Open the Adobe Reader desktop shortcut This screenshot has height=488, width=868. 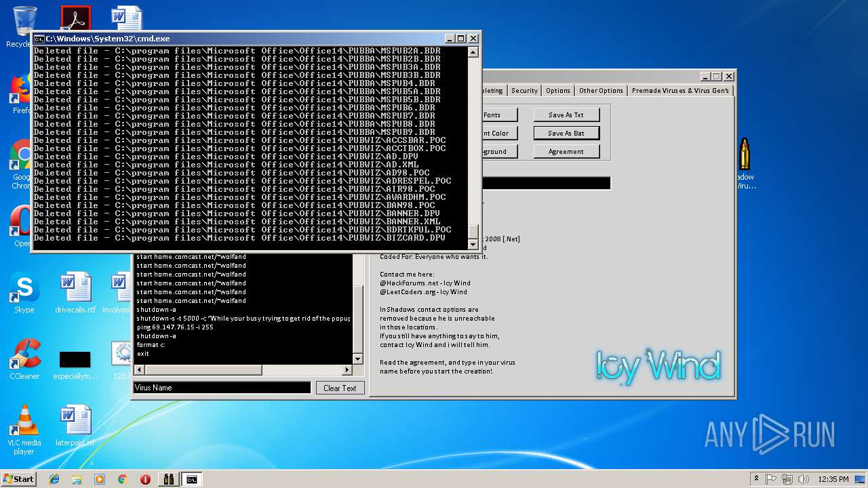(x=75, y=18)
